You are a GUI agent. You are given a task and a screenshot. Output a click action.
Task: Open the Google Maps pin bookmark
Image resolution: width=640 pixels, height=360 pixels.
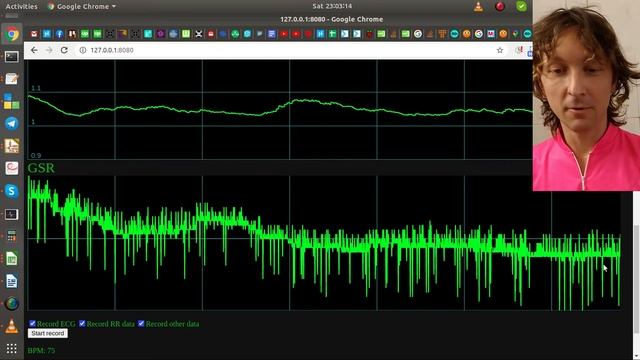[x=516, y=34]
